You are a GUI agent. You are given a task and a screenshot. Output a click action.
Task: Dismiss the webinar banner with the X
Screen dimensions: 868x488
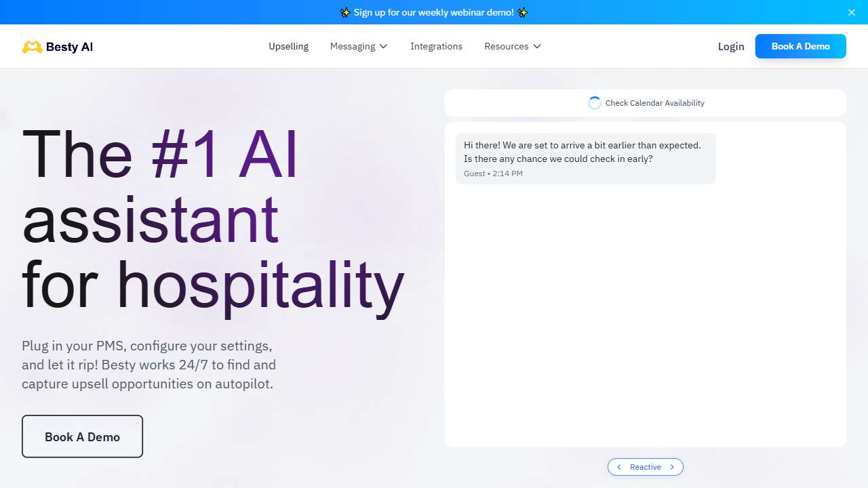click(852, 12)
